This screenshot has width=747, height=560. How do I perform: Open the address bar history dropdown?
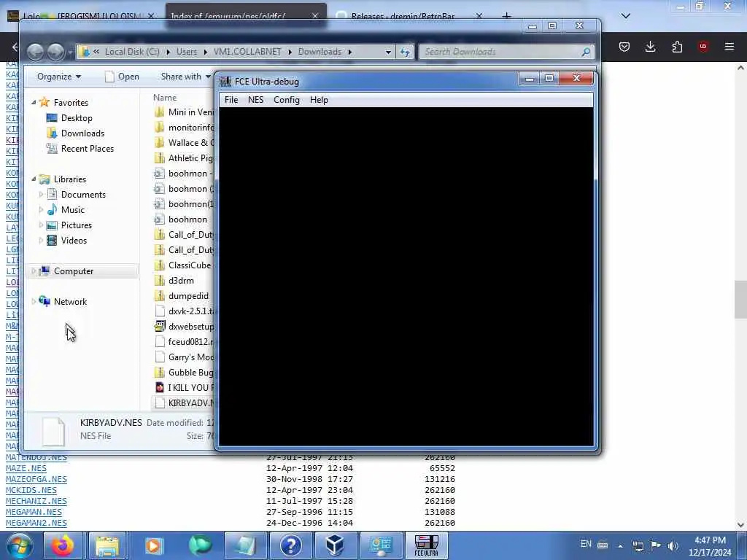pyautogui.click(x=388, y=52)
